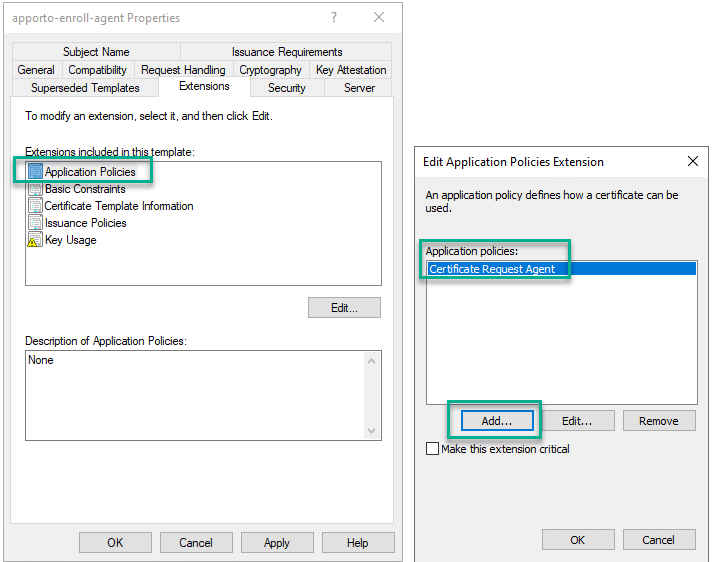712x562 pixels.
Task: Click the Application Policies extension icon
Action: coord(36,172)
